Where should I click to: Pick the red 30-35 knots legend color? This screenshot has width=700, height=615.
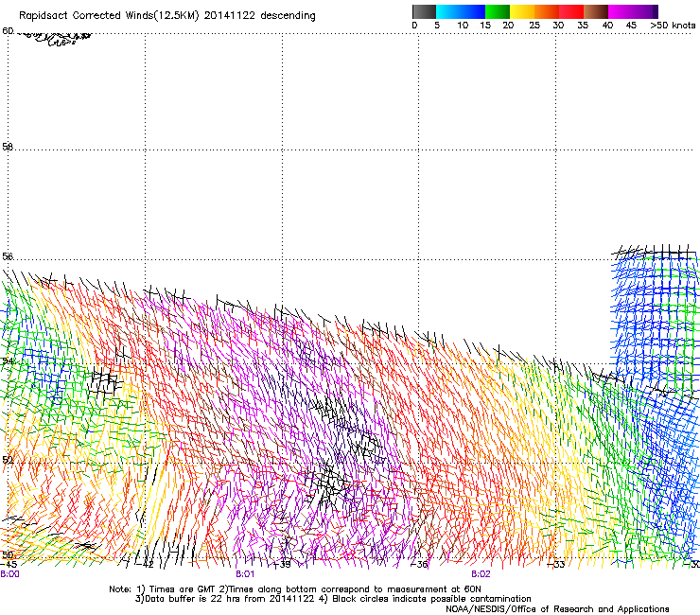571,11
